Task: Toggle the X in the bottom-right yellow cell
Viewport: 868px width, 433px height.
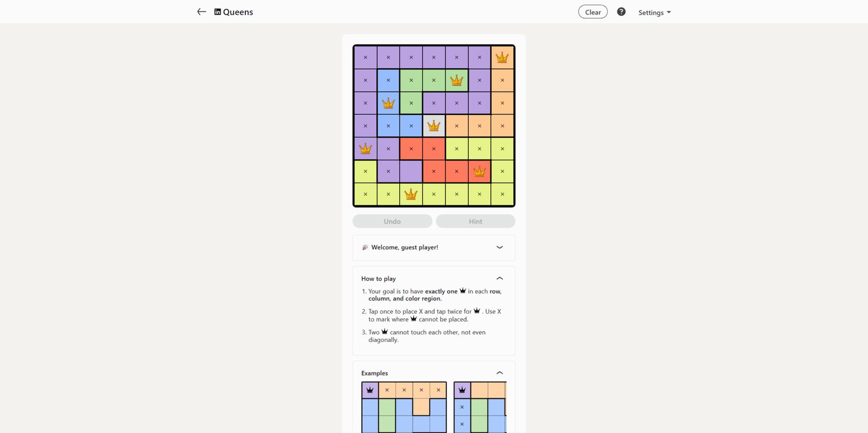Action: [502, 194]
